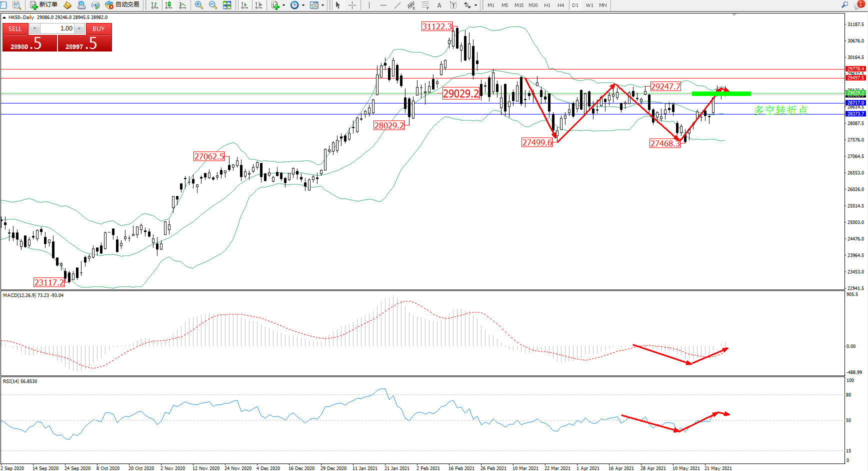
Task: Switch to W1 timeframe
Action: (589, 5)
